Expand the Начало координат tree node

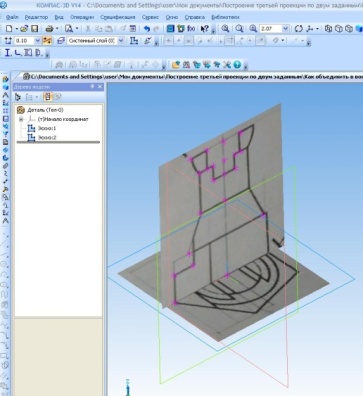pos(21,119)
